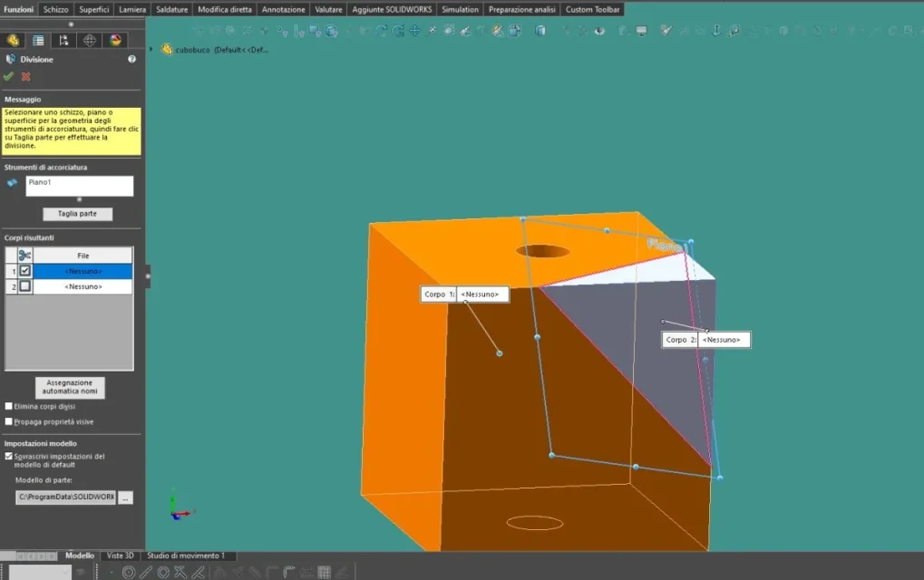This screenshot has height=580, width=924.
Task: Open the Aggiunte SOLIDWORKS tab
Action: tap(392, 9)
